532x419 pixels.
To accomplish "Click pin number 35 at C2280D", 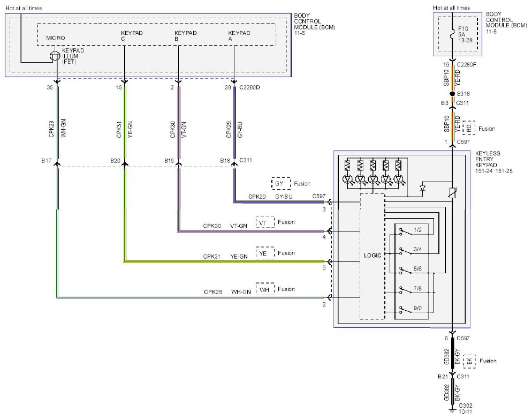I will point(50,87).
